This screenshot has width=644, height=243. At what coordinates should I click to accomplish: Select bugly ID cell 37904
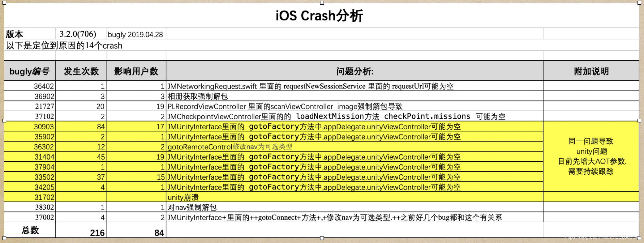click(x=30, y=167)
